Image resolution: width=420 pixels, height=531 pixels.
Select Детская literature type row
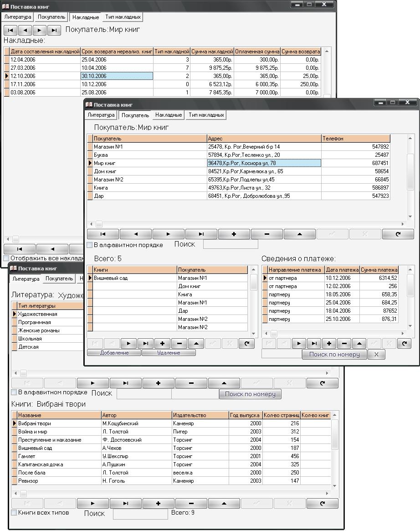[47, 347]
